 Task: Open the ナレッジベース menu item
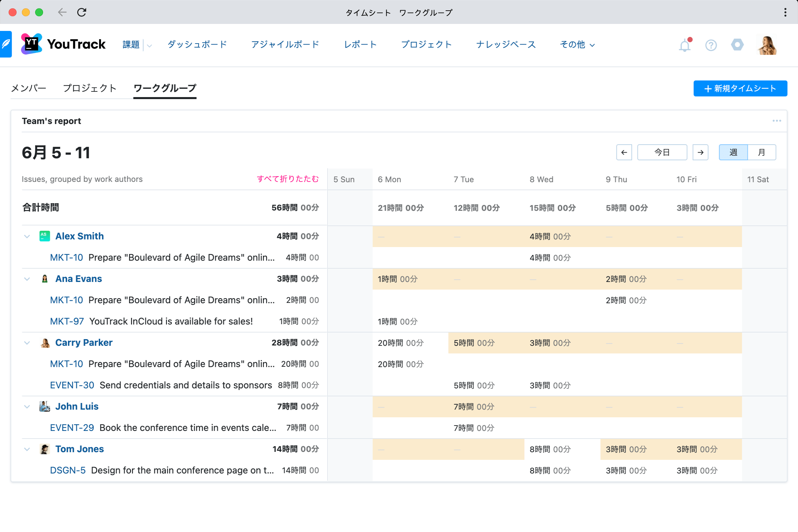coord(505,45)
